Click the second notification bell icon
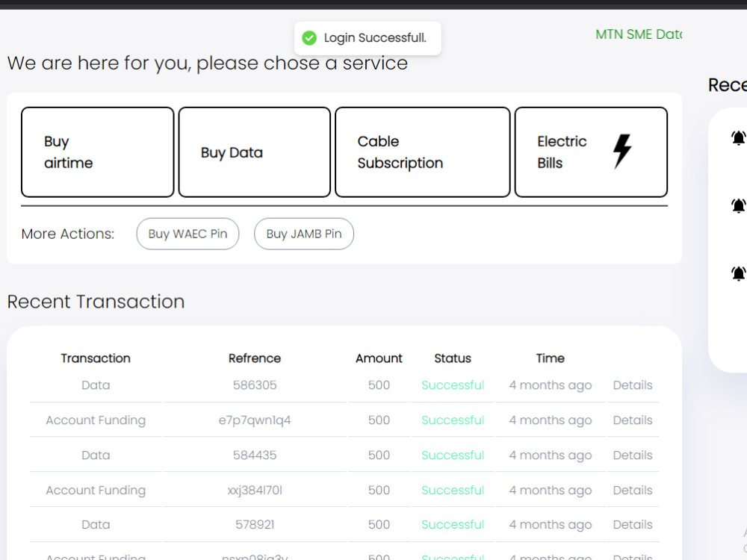Viewport: 747px width, 560px height. (739, 206)
